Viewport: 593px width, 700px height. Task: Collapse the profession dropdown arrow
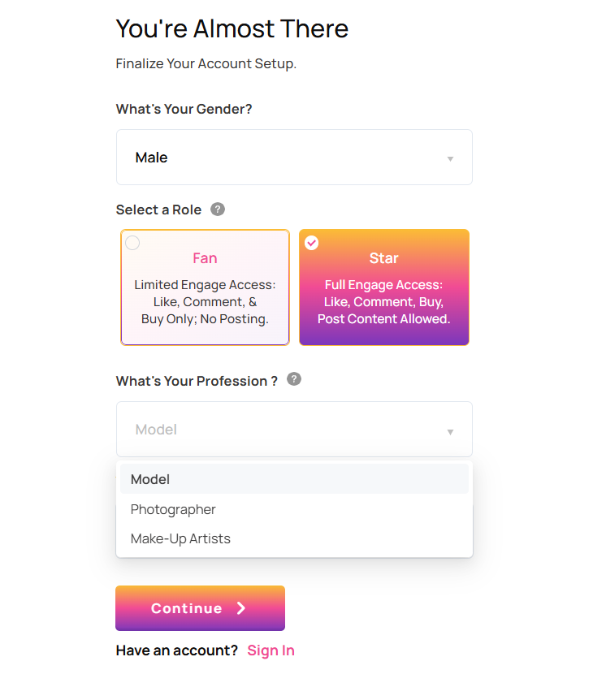coord(450,431)
